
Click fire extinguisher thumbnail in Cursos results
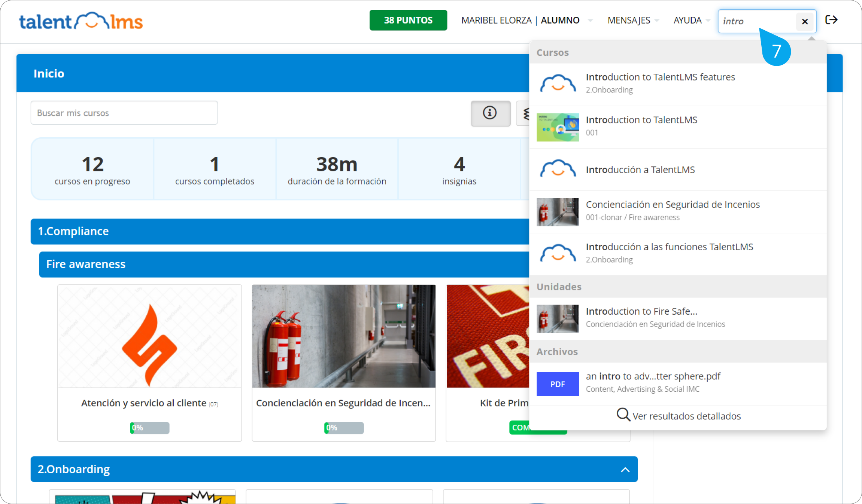(x=558, y=212)
